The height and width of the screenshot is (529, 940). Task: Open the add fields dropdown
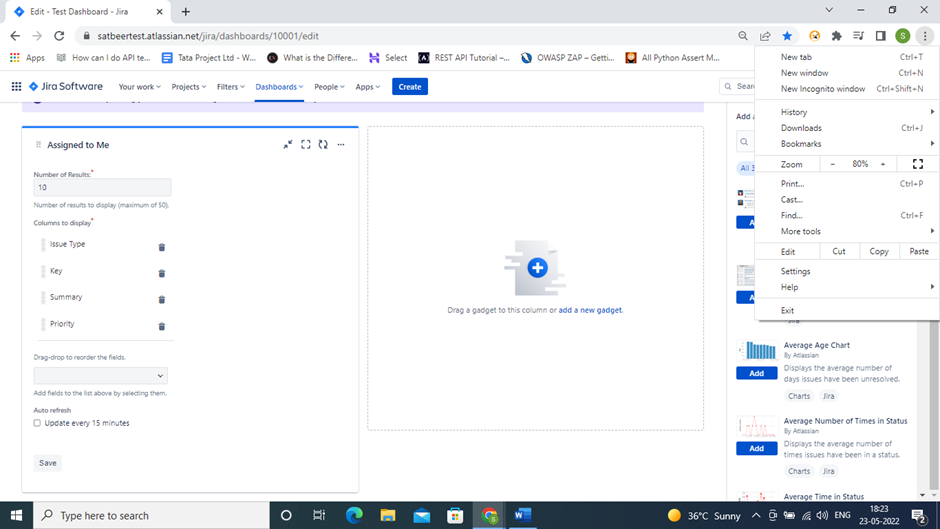[101, 376]
